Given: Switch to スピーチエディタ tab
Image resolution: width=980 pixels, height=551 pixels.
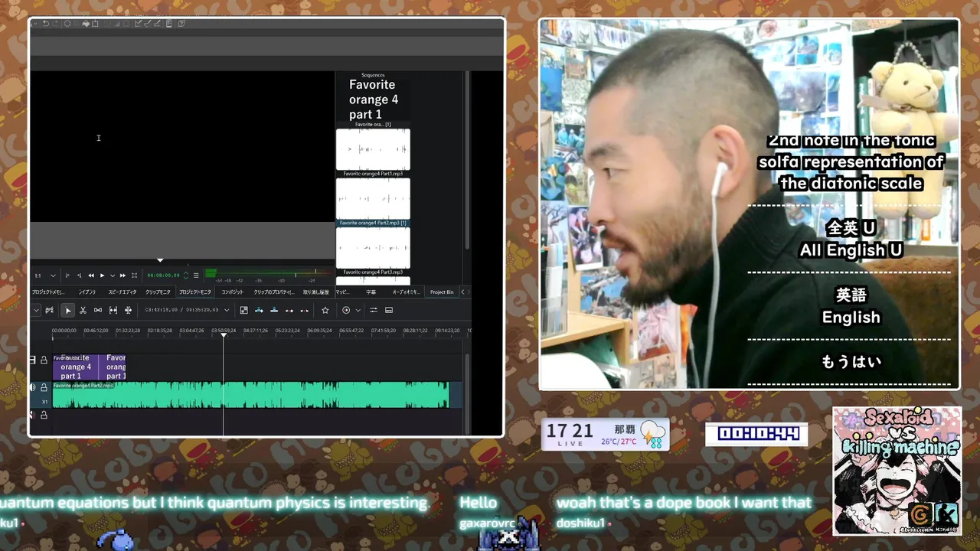Looking at the screenshot, I should coord(122,292).
